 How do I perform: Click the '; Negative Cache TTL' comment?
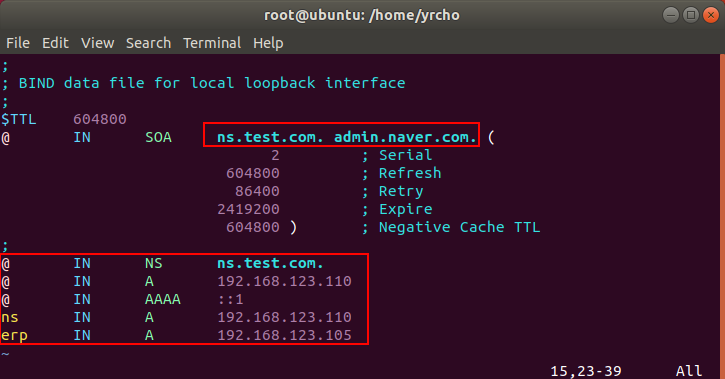(451, 227)
